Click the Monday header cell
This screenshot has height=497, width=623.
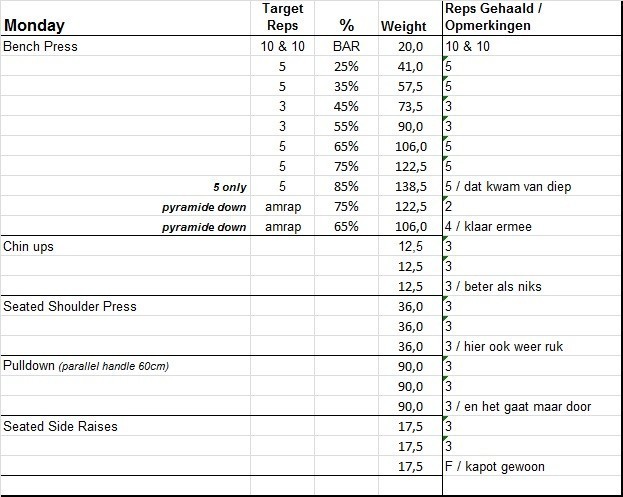(x=36, y=25)
